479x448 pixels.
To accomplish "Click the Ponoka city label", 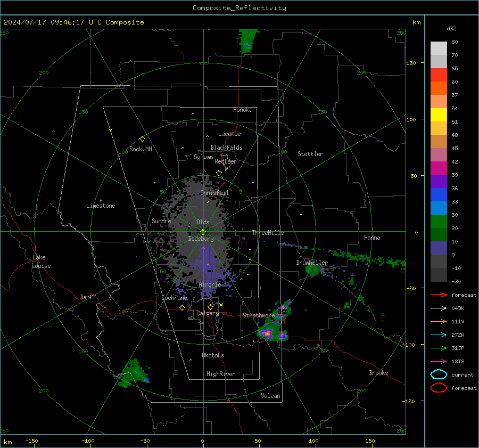I will pos(243,110).
